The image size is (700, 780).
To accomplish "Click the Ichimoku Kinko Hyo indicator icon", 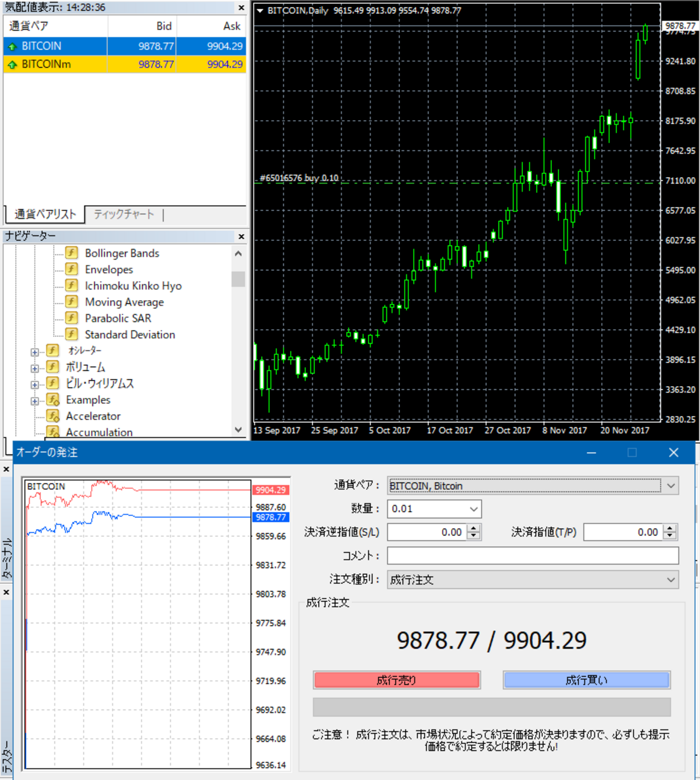I will (71, 285).
